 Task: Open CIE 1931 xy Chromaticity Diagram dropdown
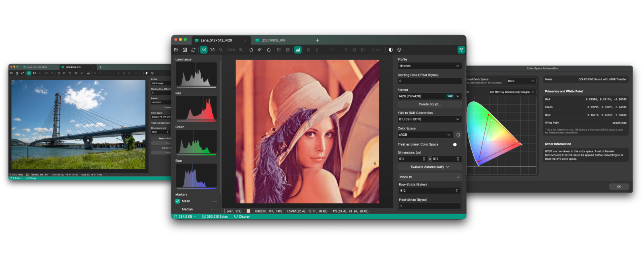[512, 92]
